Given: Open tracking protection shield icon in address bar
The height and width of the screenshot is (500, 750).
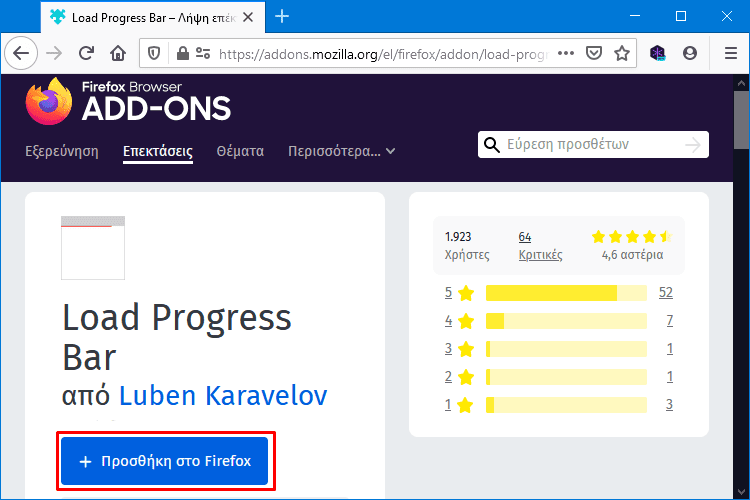Looking at the screenshot, I should pos(154,53).
